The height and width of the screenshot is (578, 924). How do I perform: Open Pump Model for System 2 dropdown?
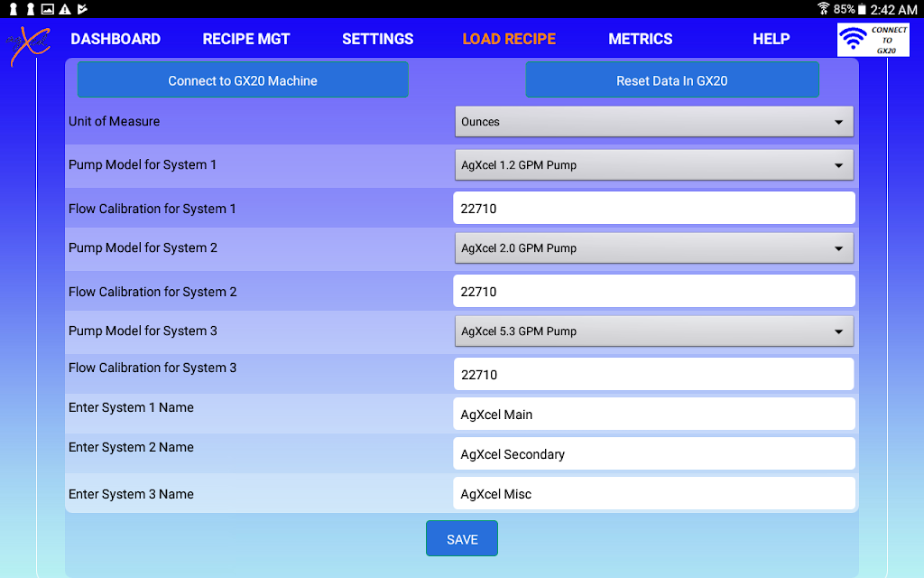[x=654, y=248]
